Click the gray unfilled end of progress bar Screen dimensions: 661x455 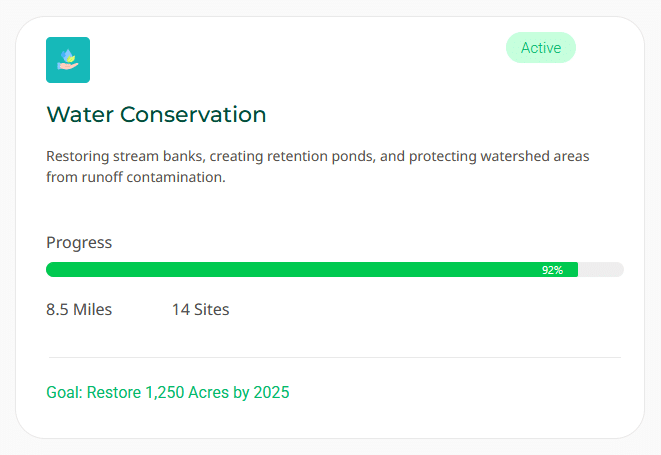(x=601, y=270)
